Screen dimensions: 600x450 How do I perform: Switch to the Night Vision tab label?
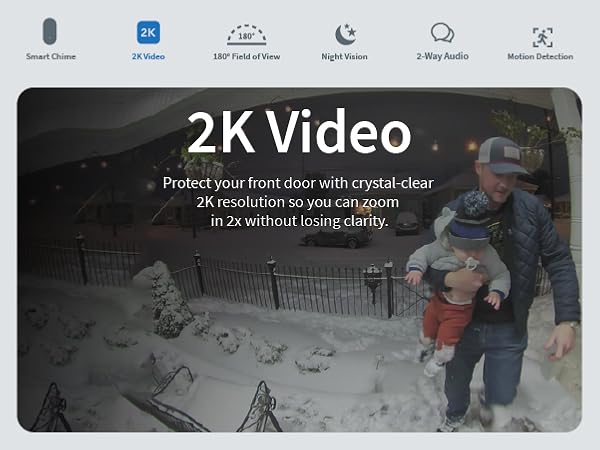(x=344, y=57)
